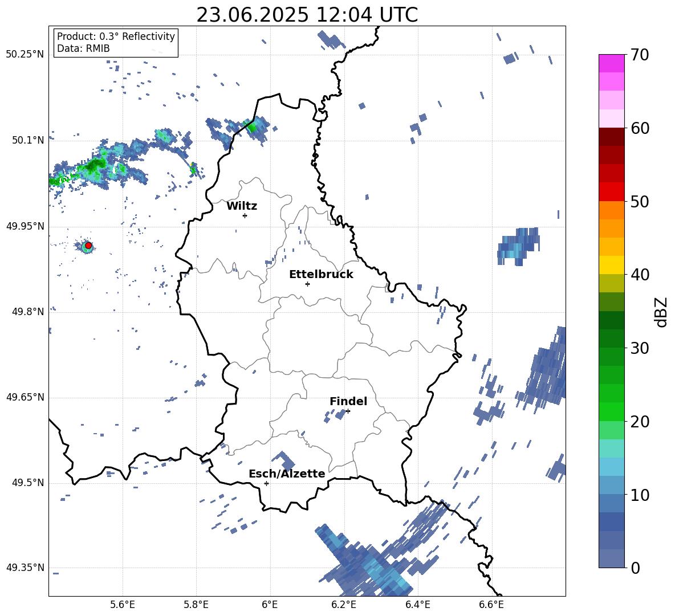675x616 pixels.
Task: Click the 20 value on the colorbar
Action: pyautogui.click(x=640, y=421)
